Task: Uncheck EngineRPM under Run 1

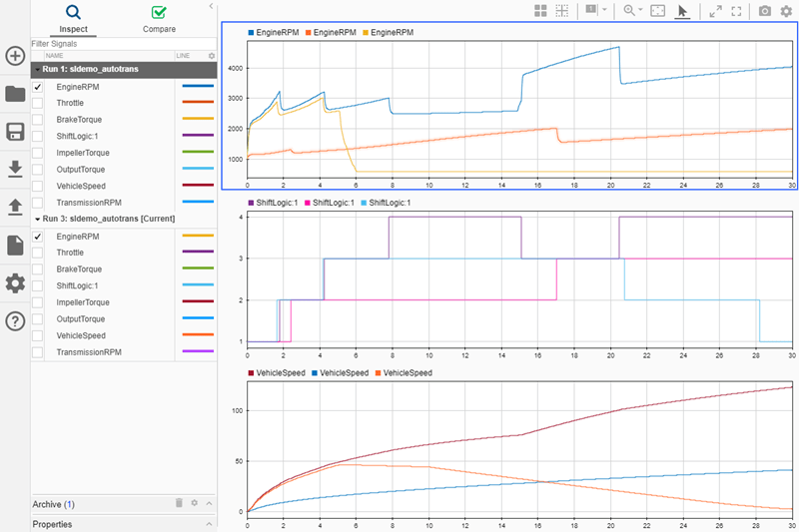Action: click(x=38, y=87)
